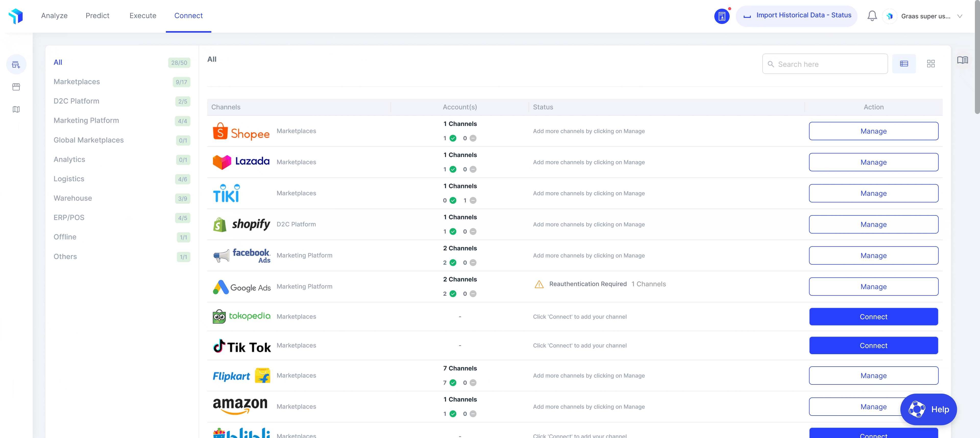
Task: Open the add-channel store icon in the left sidebar
Action: point(16,64)
